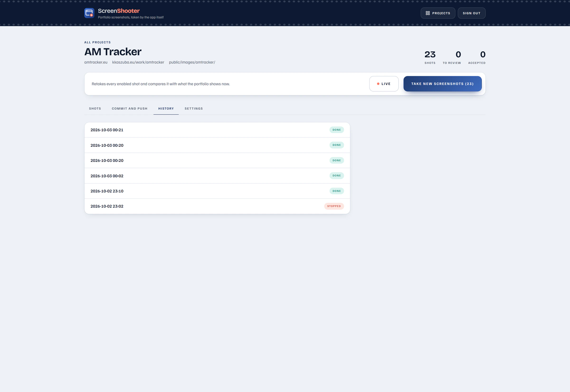Click Done badge of 00:02 run
Viewport: 570px width, 392px height.
pyautogui.click(x=337, y=176)
